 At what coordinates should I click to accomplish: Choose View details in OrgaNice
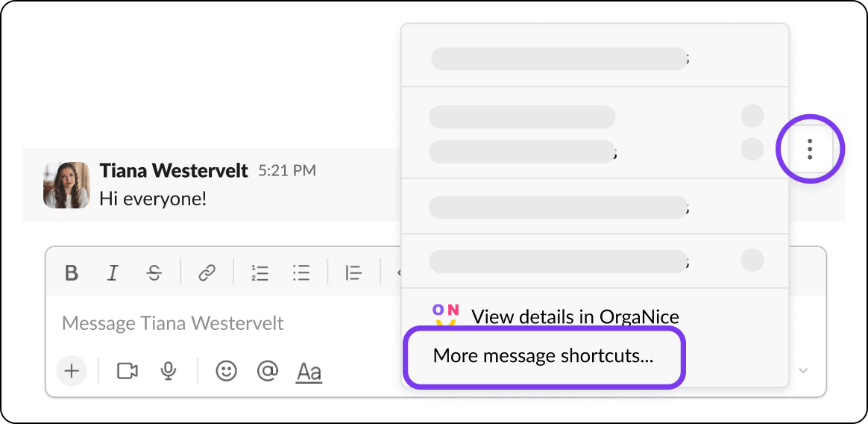(x=575, y=317)
